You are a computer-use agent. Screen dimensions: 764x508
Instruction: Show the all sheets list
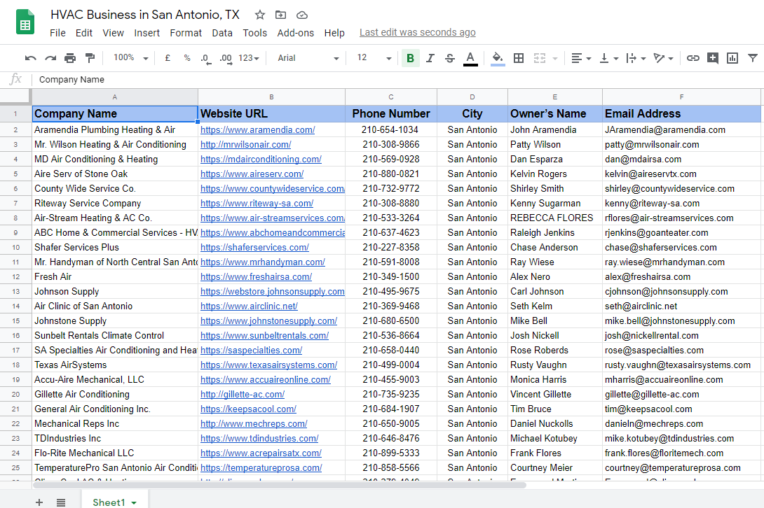pyautogui.click(x=61, y=502)
